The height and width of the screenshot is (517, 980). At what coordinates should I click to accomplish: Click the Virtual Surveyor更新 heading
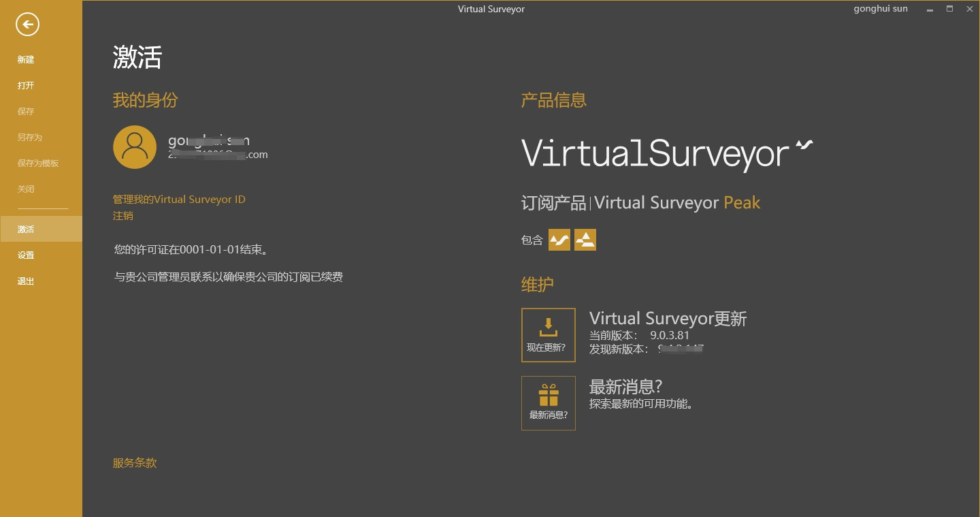click(x=668, y=318)
